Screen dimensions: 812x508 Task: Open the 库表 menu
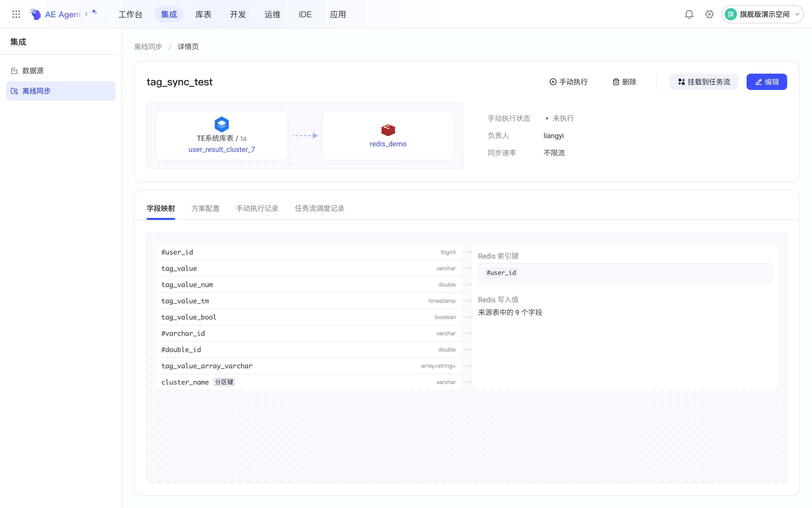pyautogui.click(x=203, y=14)
